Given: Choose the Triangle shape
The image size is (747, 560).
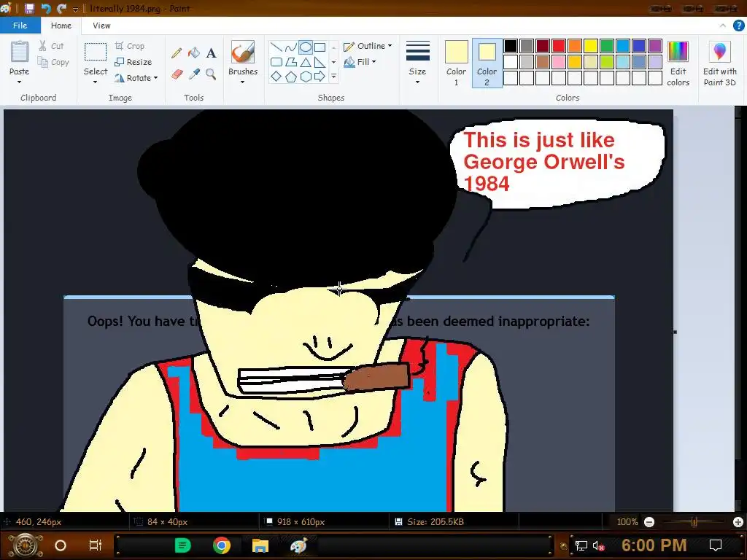Looking at the screenshot, I should point(306,62).
